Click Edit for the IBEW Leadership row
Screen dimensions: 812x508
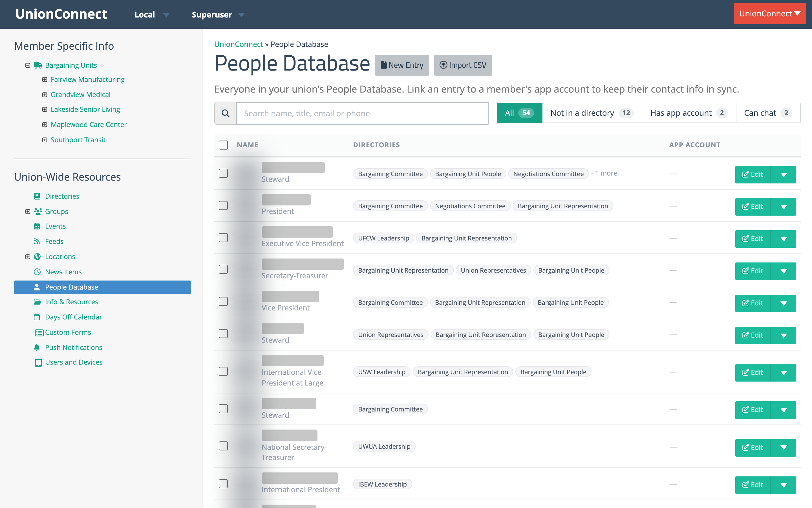(x=753, y=485)
